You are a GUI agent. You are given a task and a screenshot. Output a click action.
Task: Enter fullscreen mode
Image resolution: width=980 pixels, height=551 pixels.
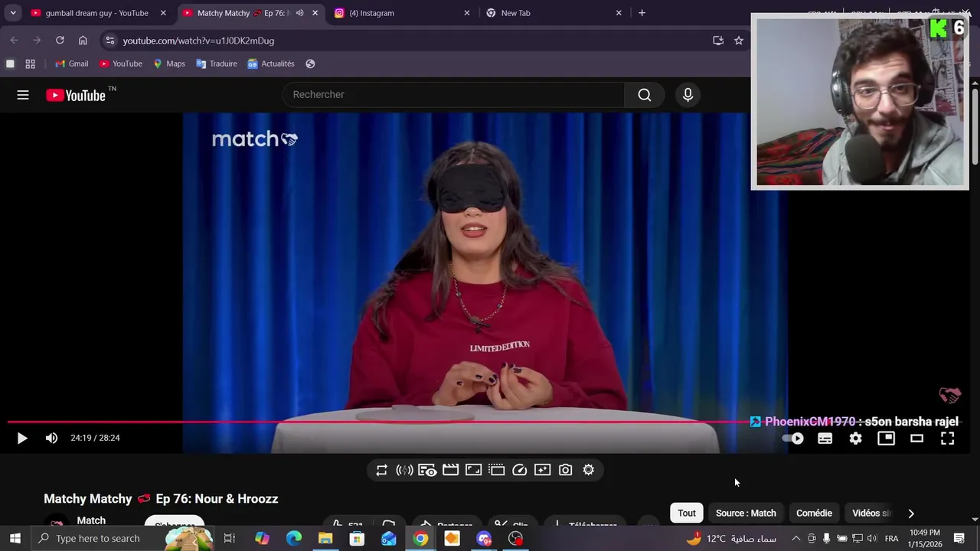(x=947, y=439)
